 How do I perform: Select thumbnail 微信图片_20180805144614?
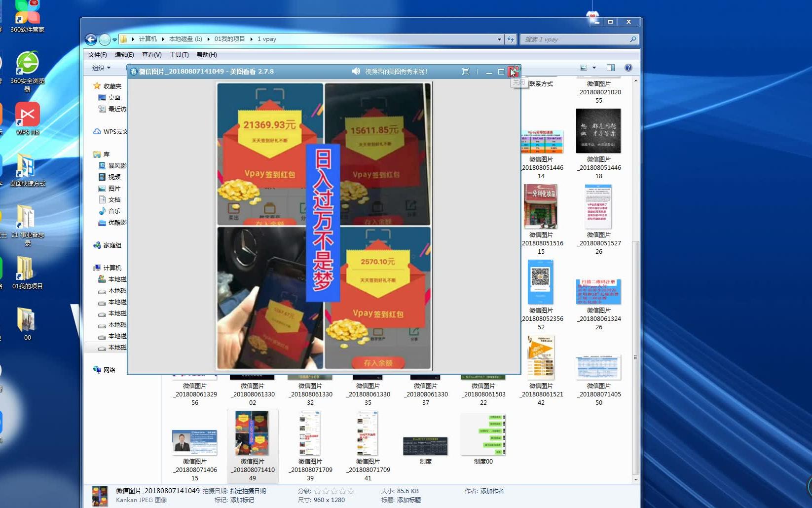tap(542, 142)
